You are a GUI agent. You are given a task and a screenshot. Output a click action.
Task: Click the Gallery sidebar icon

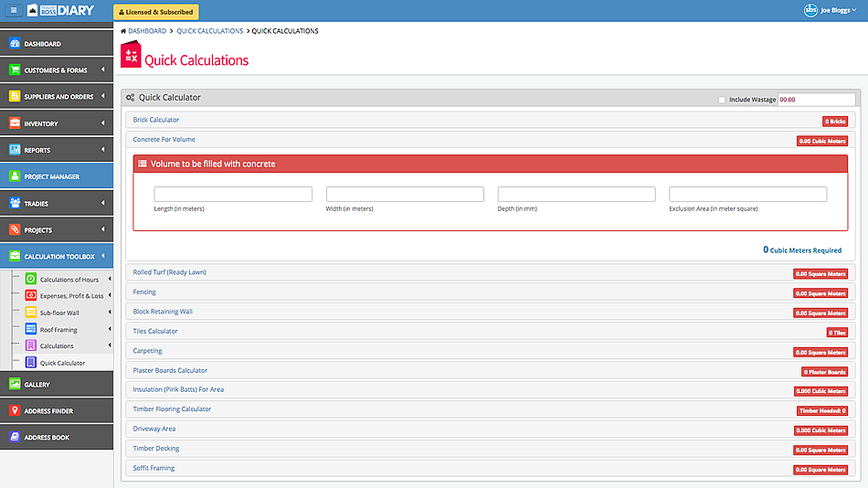(15, 385)
